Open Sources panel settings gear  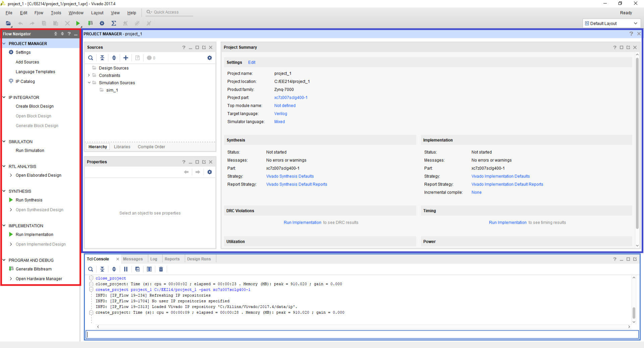pos(210,58)
